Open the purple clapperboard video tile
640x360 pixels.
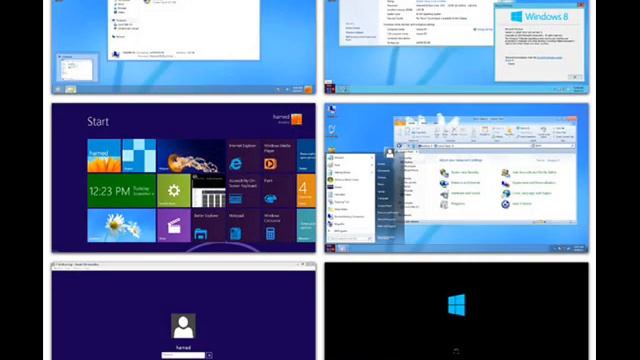pos(174,226)
